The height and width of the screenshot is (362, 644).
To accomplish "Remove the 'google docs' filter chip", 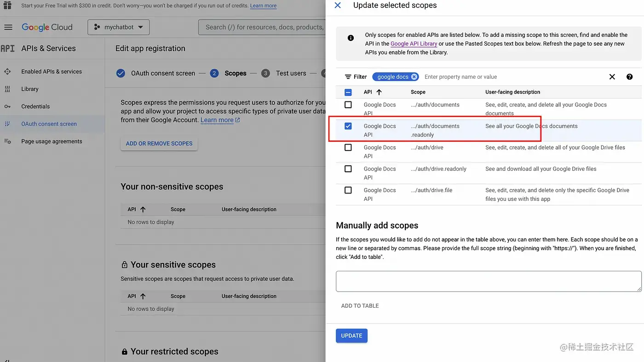I will 414,77.
